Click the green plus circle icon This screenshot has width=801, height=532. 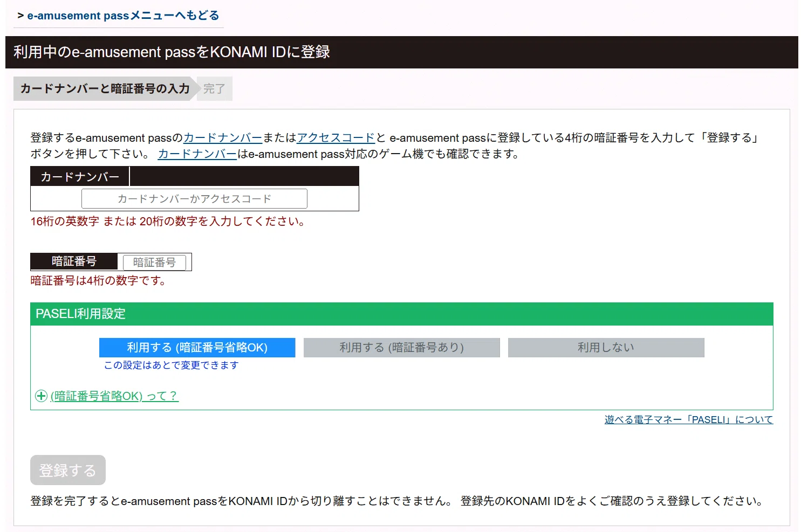pyautogui.click(x=41, y=396)
